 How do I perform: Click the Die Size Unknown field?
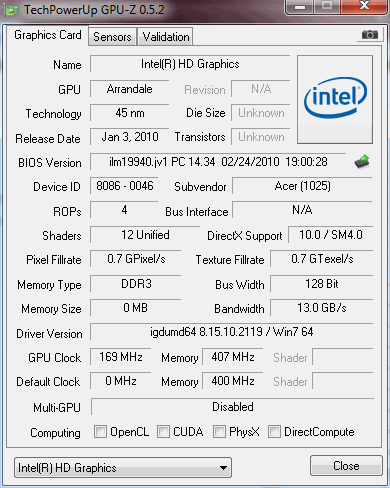[x=261, y=113]
